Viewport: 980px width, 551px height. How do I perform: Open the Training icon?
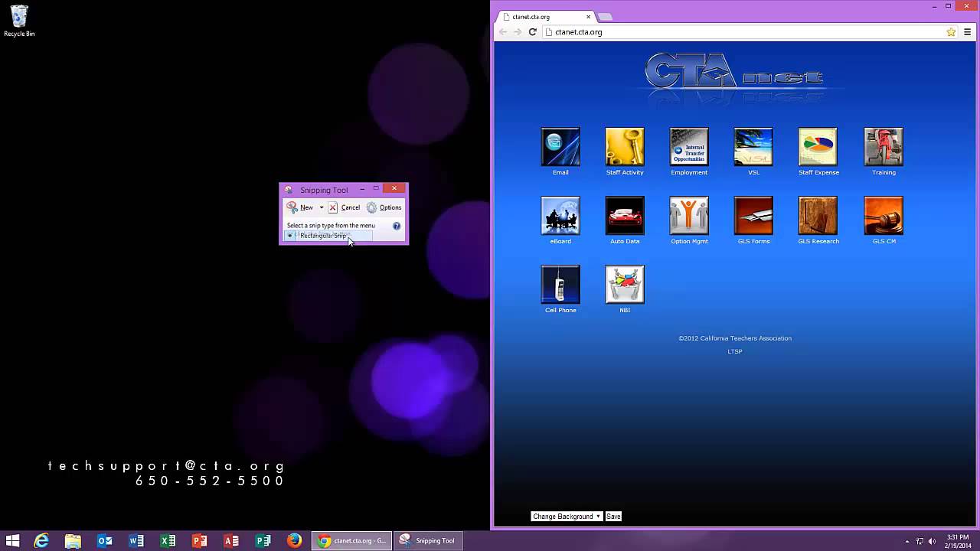884,147
